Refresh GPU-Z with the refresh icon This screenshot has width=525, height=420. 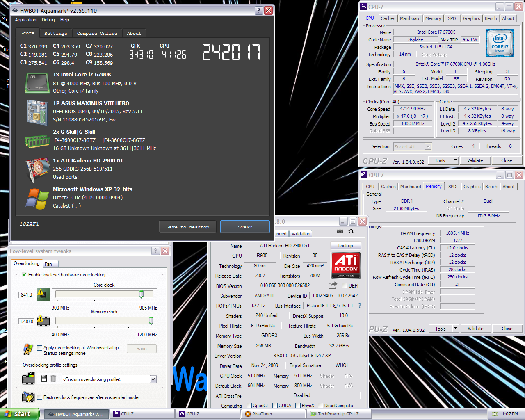coord(351,231)
